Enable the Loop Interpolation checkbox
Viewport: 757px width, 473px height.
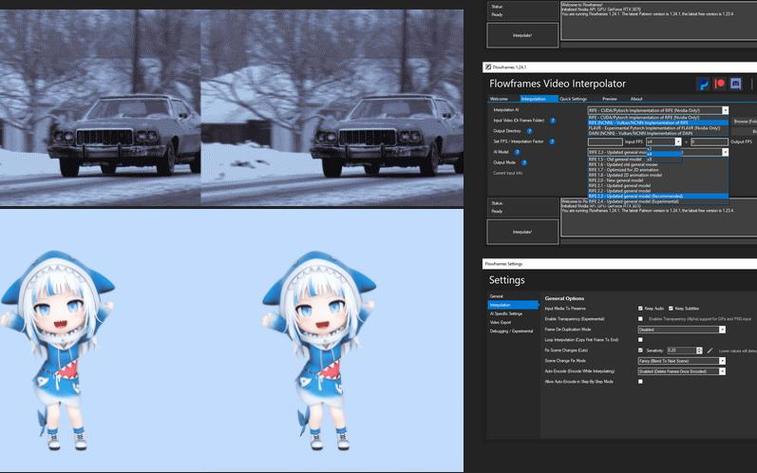point(640,340)
